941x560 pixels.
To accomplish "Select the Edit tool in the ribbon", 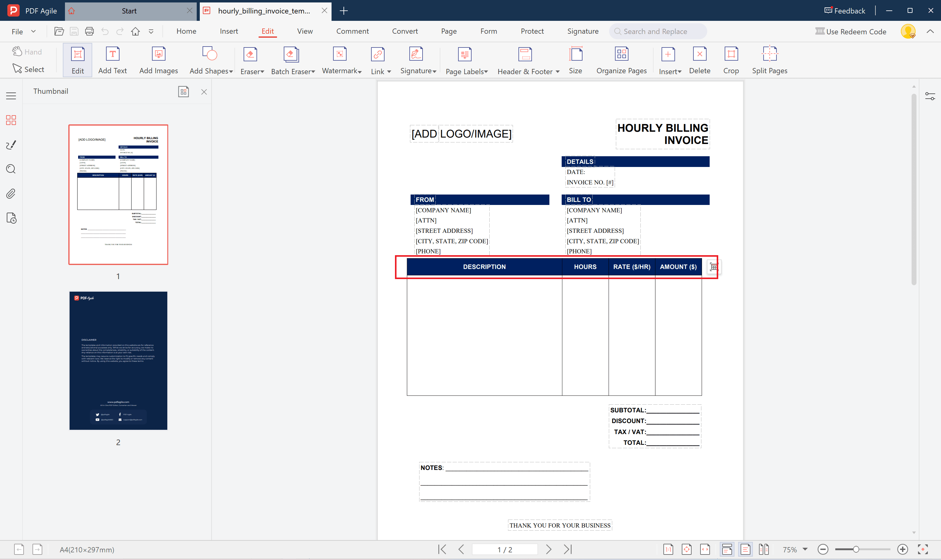I will [78, 60].
